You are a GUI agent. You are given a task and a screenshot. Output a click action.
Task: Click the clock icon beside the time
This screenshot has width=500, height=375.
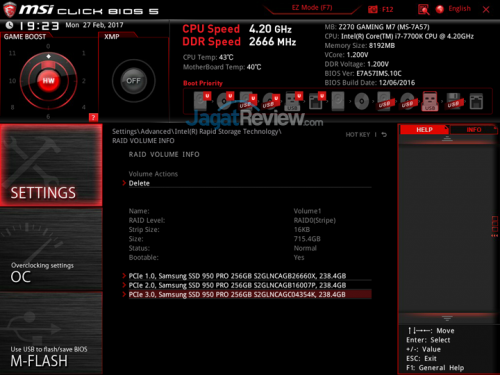pos(9,25)
